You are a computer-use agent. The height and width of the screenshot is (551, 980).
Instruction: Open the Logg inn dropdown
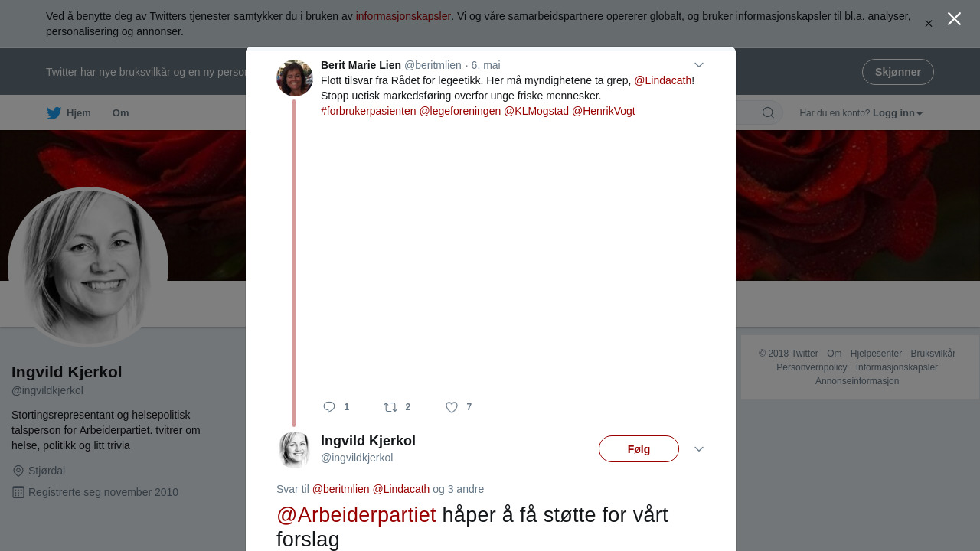(897, 113)
